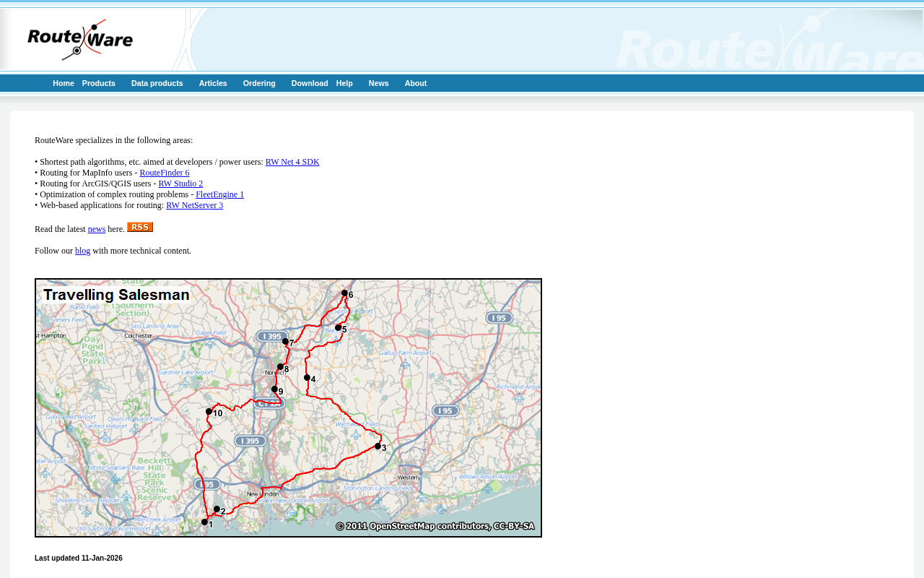Click the Travelling Salesman map image
The height and width of the screenshot is (578, 924).
click(x=288, y=408)
